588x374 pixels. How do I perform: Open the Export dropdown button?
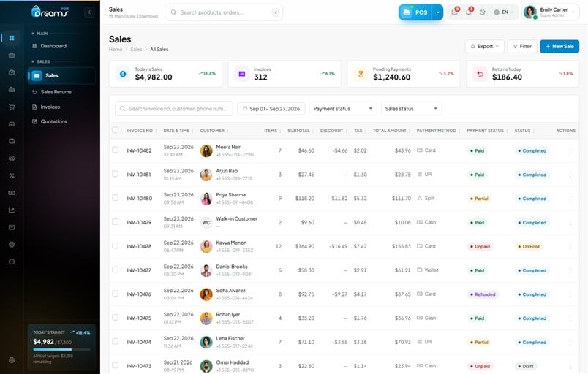coord(484,47)
